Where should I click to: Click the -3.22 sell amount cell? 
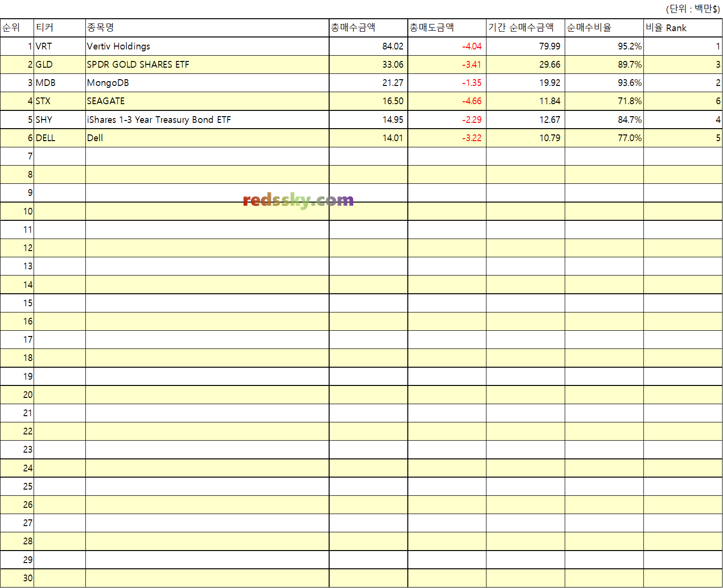coord(447,138)
